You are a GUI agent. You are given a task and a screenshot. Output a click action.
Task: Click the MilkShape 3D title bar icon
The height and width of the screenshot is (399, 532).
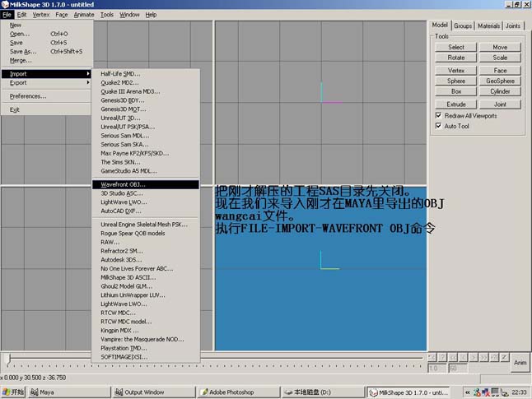point(5,4)
